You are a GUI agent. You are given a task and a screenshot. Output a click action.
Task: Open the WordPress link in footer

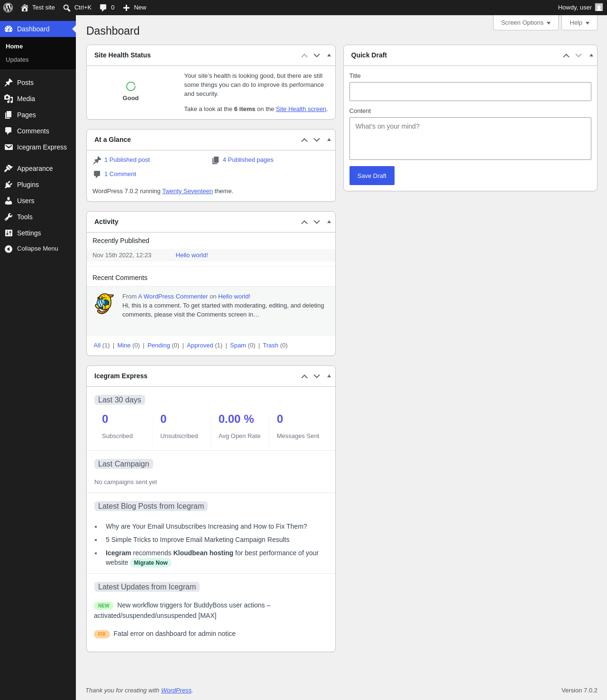(x=176, y=691)
